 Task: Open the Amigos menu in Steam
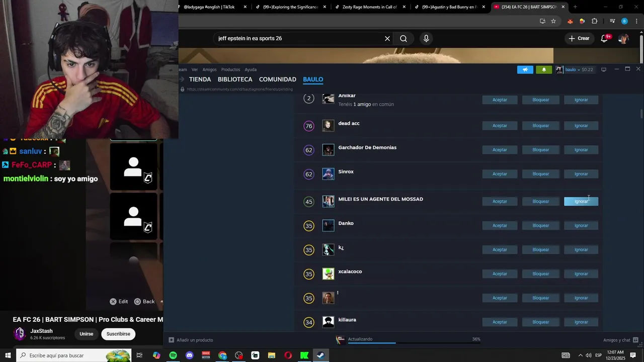coord(209,69)
